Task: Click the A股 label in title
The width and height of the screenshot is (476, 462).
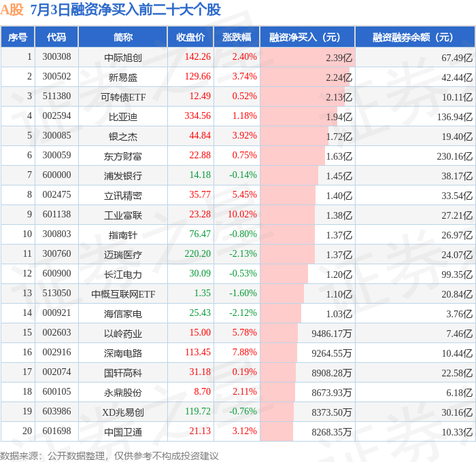Action: point(12,10)
